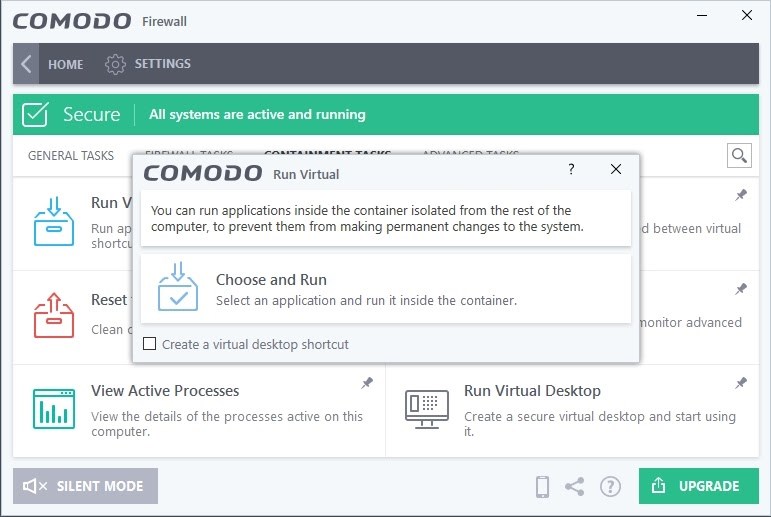Select Choose and Run option
771x517 pixels.
[386, 289]
